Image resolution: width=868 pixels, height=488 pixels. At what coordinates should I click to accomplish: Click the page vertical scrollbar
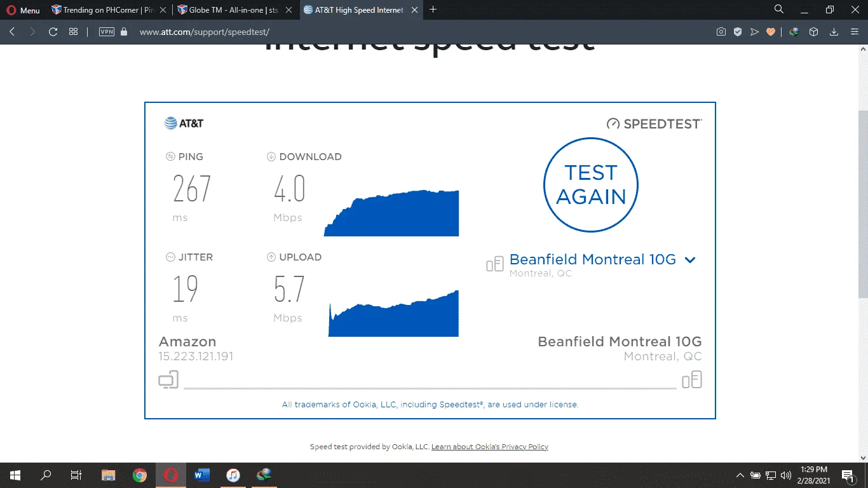tap(862, 203)
